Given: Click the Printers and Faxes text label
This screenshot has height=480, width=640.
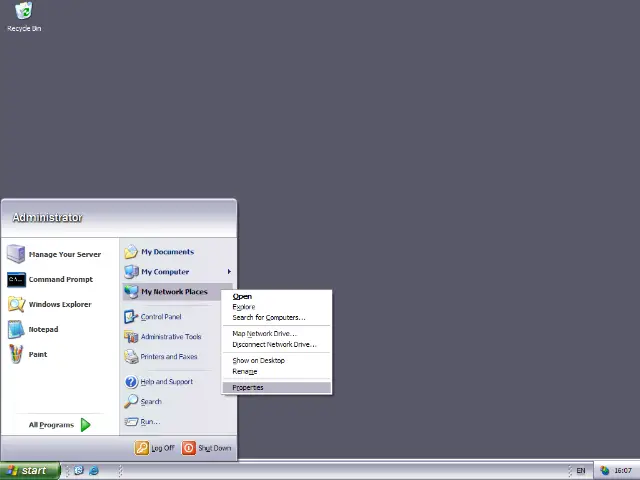Looking at the screenshot, I should (169, 357).
